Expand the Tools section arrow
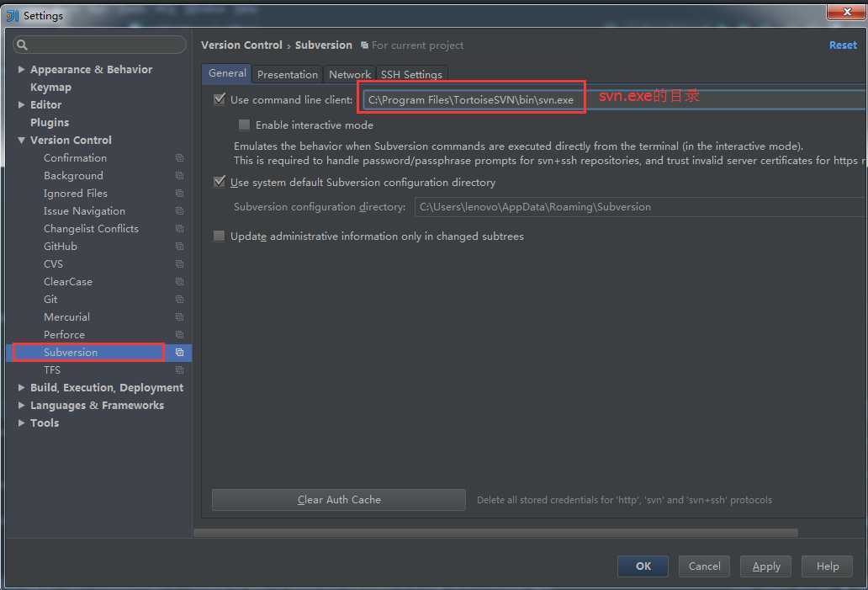This screenshot has width=868, height=590. pos(21,423)
